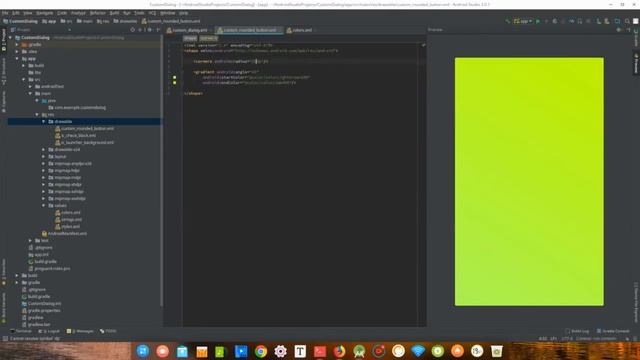Expand the drawable-v24 folder arrow
640x360 pixels.
coord(44,149)
